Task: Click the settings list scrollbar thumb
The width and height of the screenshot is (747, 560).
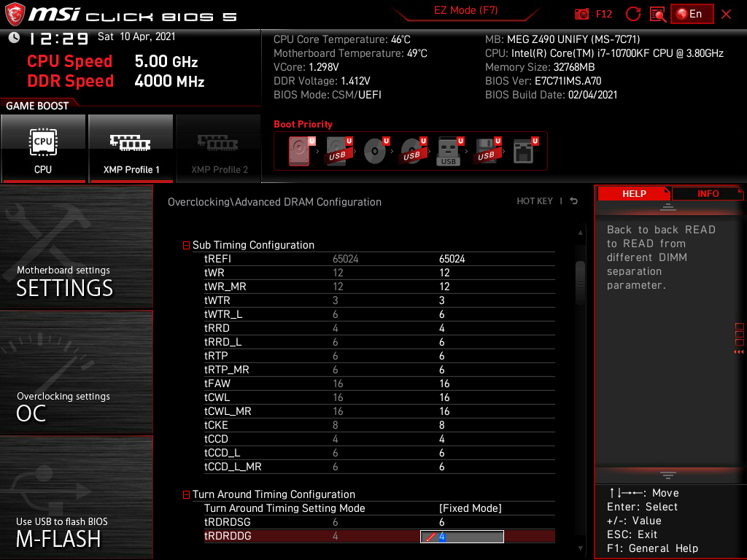Action: 580,283
